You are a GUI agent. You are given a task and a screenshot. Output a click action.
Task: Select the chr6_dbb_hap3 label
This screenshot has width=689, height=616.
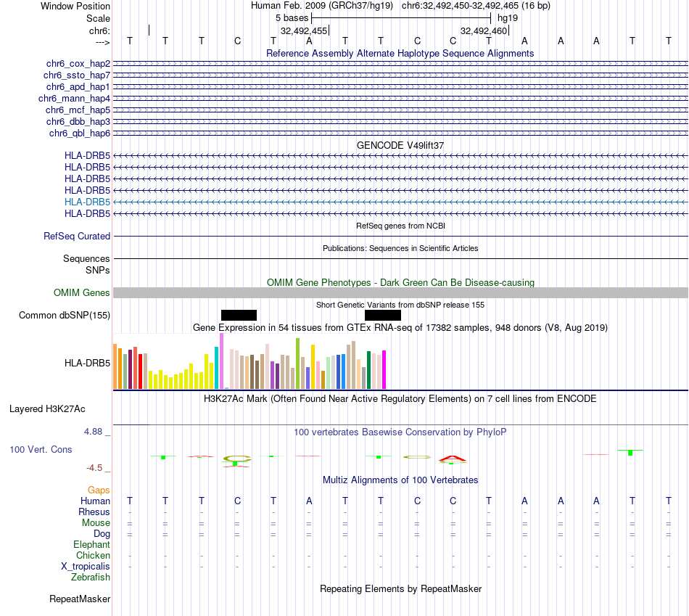click(78, 121)
